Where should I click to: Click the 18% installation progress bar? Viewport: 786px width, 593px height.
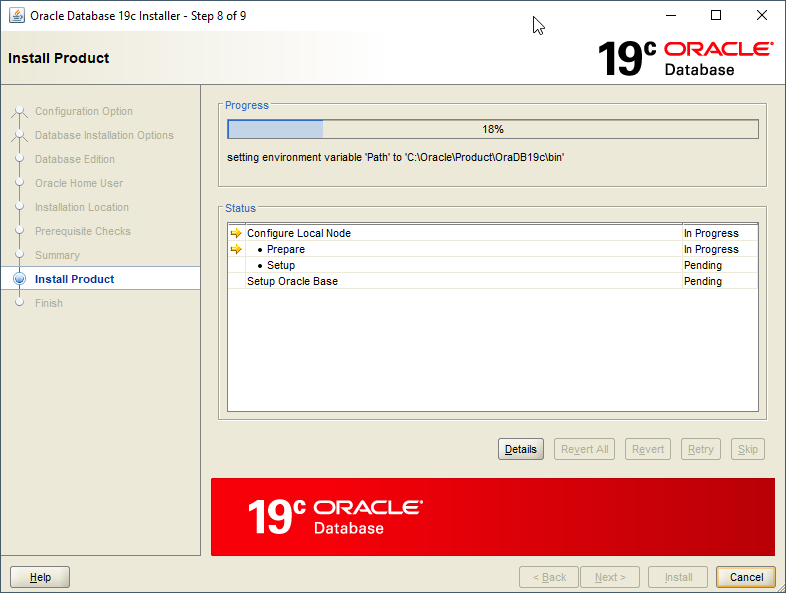(493, 129)
